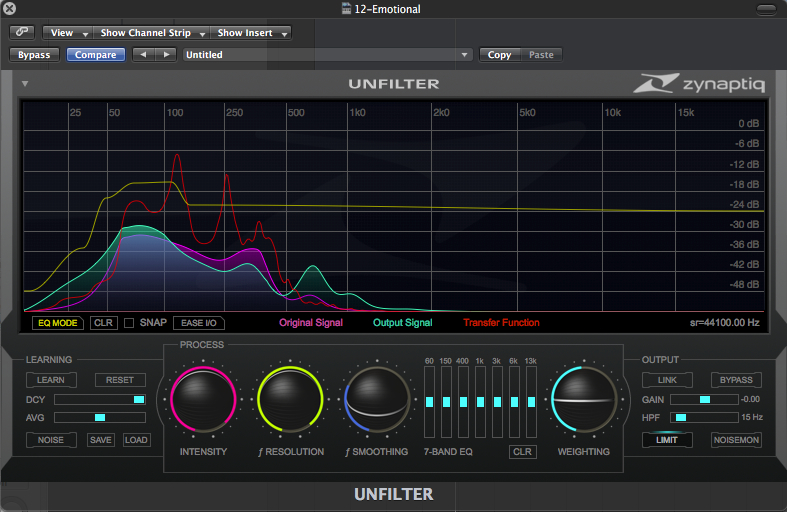
Task: Click the Paste button
Action: [x=541, y=54]
